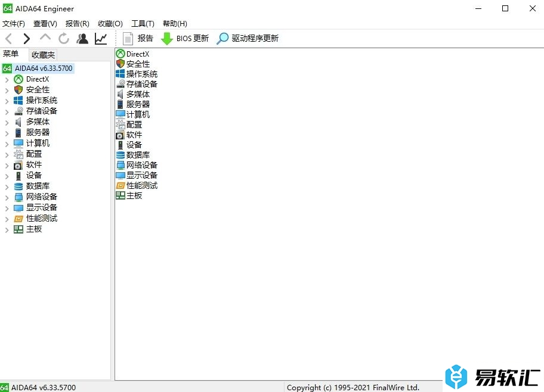Open 服务器 icon in right pane
This screenshot has height=392, width=544.
click(x=120, y=104)
